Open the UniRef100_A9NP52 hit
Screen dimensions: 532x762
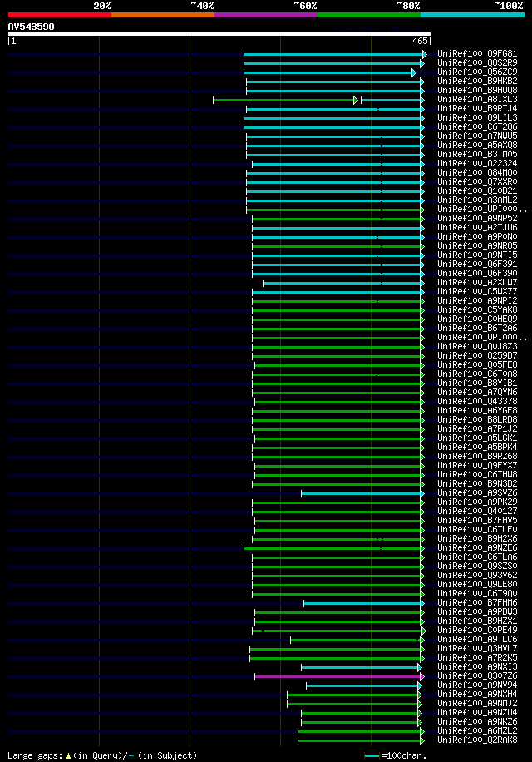(x=477, y=219)
